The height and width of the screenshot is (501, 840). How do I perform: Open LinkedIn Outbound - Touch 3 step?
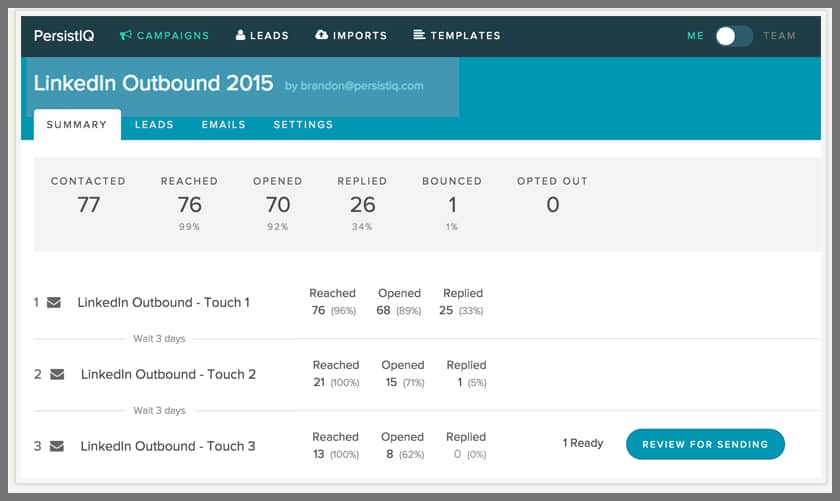(168, 446)
